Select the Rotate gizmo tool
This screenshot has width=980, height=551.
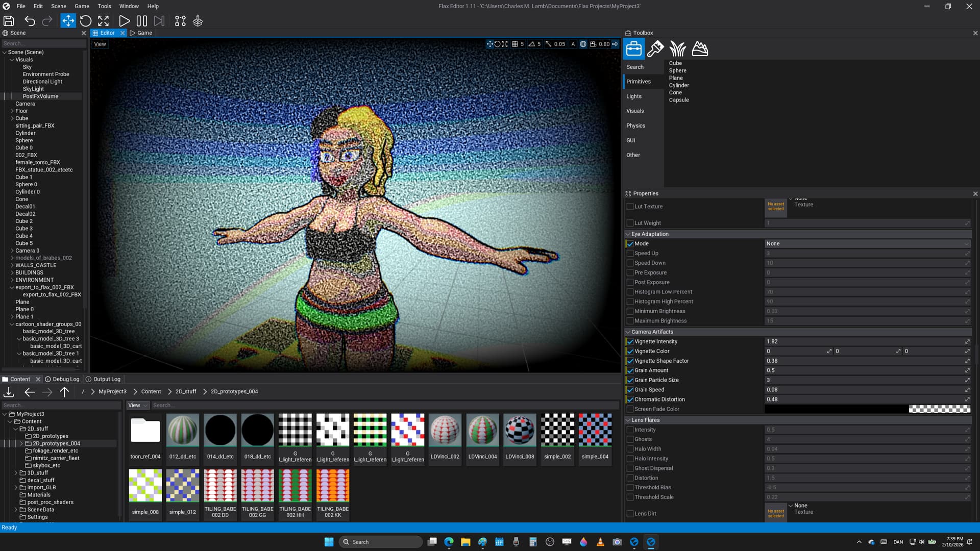point(86,21)
